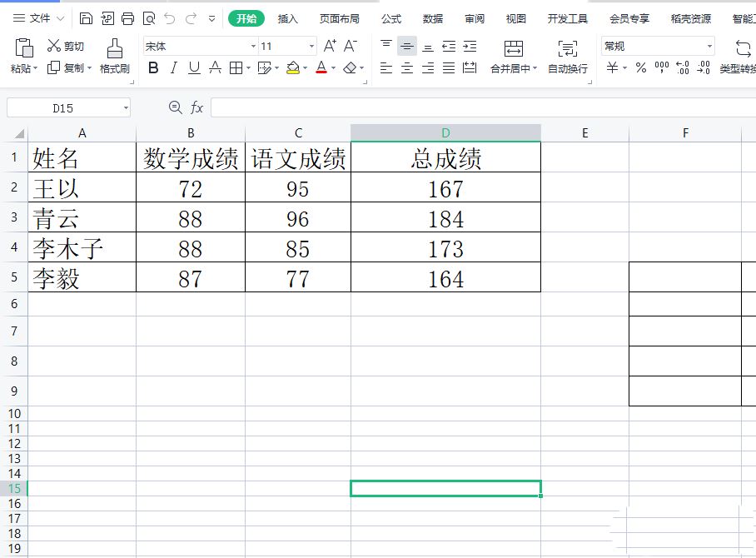Switch to the 审阅 tab
This screenshot has height=558, width=756.
pyautogui.click(x=475, y=19)
